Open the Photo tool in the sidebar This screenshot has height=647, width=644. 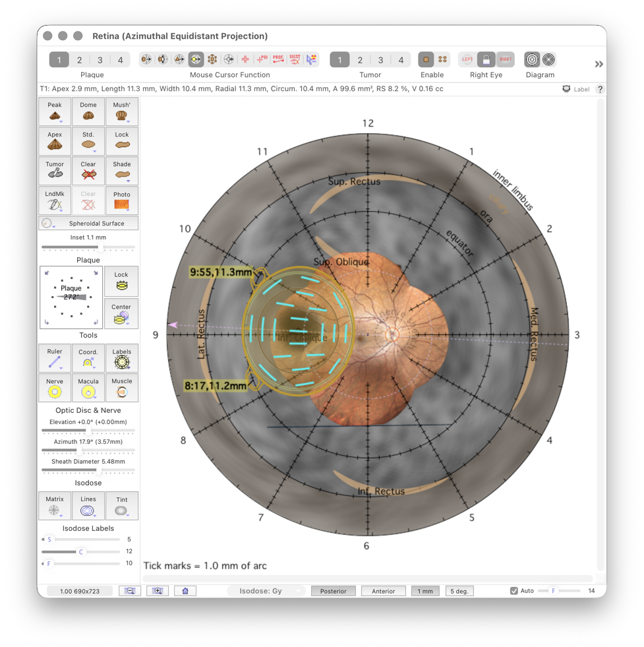(121, 200)
